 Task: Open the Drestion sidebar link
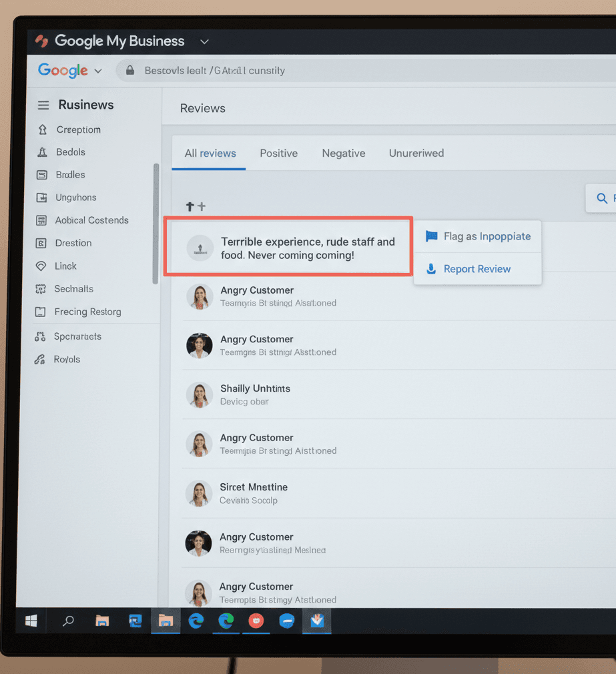coord(73,244)
